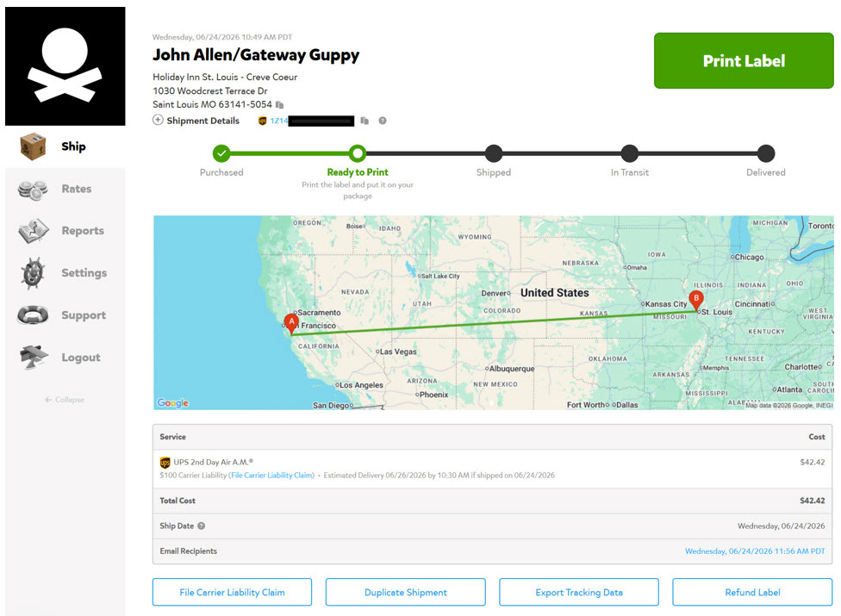Image resolution: width=841 pixels, height=616 pixels.
Task: Click the Service column header
Action: click(x=172, y=437)
